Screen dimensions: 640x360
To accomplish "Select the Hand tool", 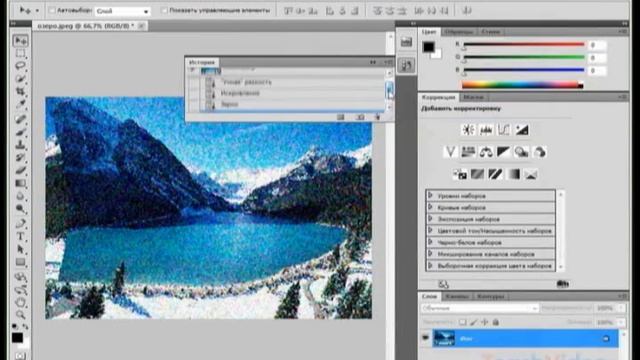I will click(20, 302).
